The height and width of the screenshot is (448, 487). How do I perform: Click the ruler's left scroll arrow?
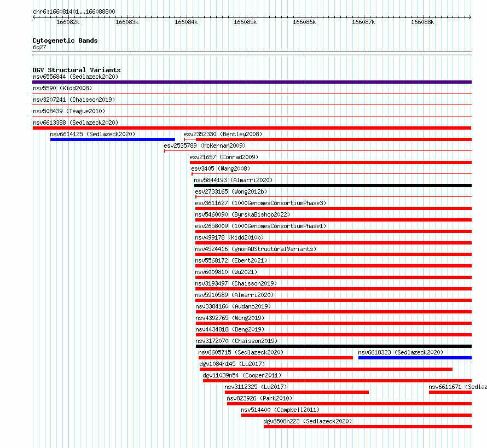click(x=34, y=18)
